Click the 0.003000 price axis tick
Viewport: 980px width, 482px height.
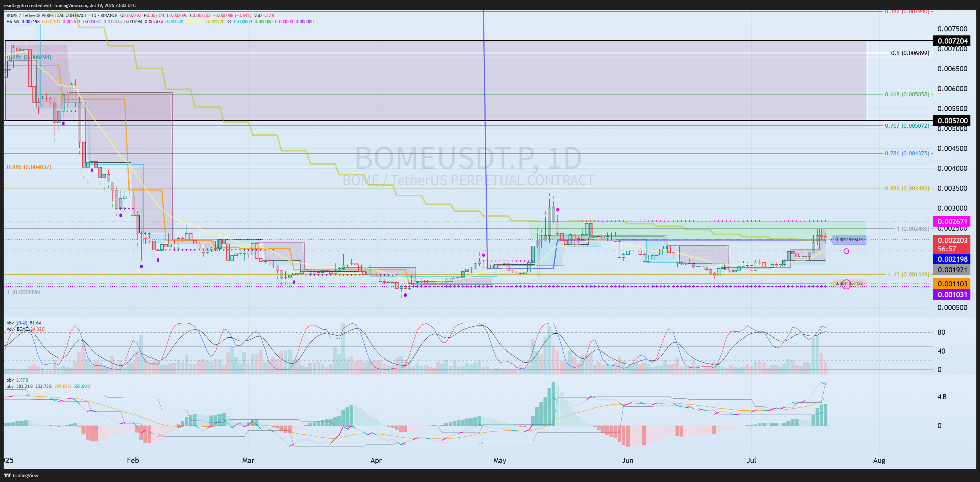point(952,208)
